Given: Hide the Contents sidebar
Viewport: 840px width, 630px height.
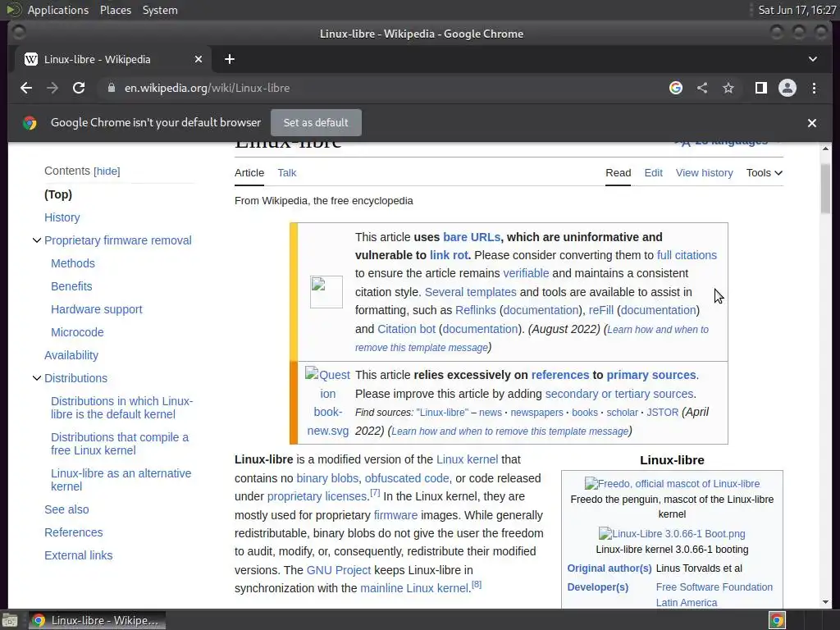Looking at the screenshot, I should [x=107, y=171].
